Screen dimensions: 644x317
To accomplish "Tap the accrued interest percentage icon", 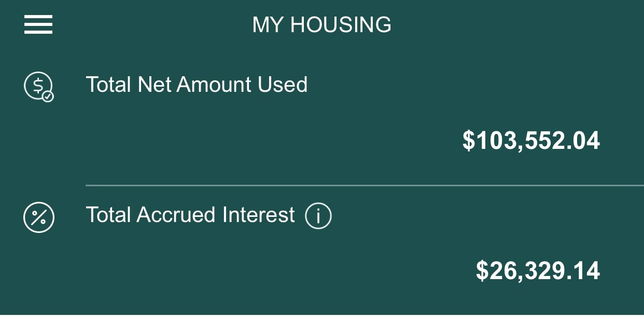I will coord(38,217).
